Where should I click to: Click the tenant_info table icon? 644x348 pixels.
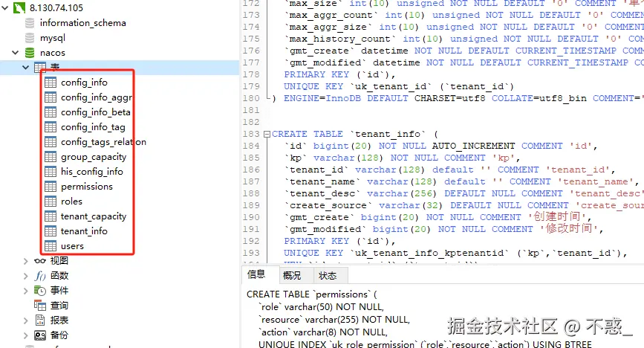51,231
